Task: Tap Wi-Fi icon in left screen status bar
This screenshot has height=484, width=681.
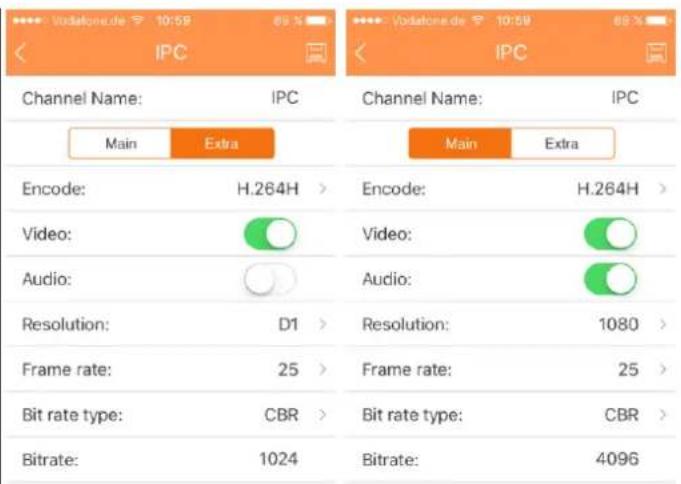Action: [138, 20]
